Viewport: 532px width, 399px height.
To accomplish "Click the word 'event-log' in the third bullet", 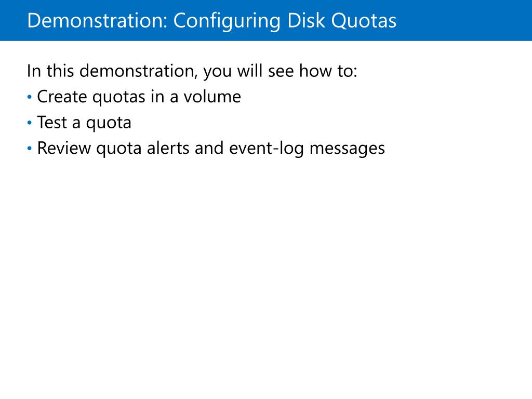I will pyautogui.click(x=267, y=148).
